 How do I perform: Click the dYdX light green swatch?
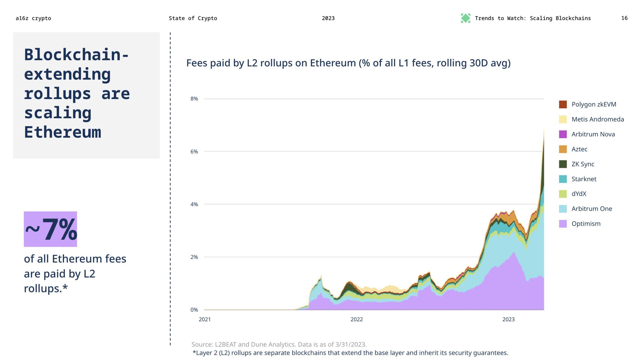(563, 194)
